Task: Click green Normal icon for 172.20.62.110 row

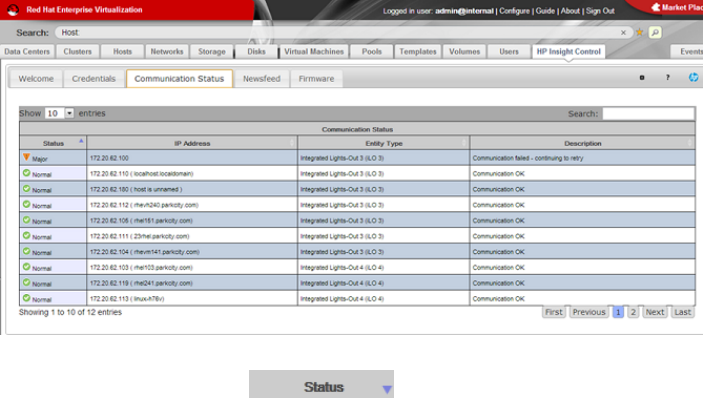Action: coord(26,173)
